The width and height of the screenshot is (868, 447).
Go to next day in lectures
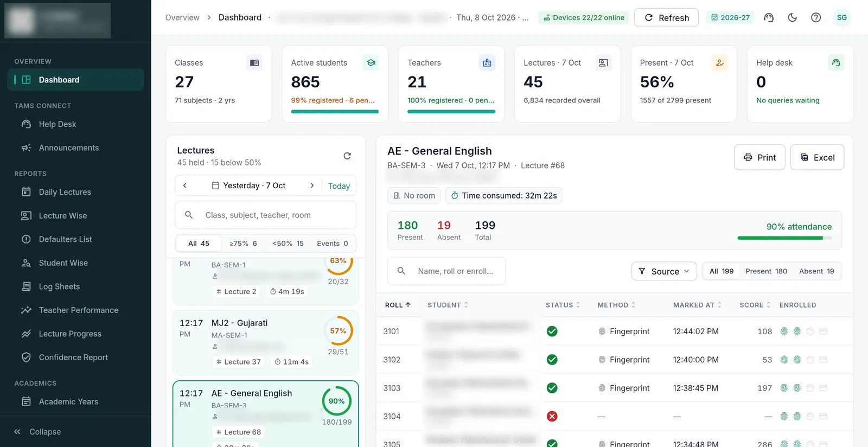pyautogui.click(x=312, y=186)
